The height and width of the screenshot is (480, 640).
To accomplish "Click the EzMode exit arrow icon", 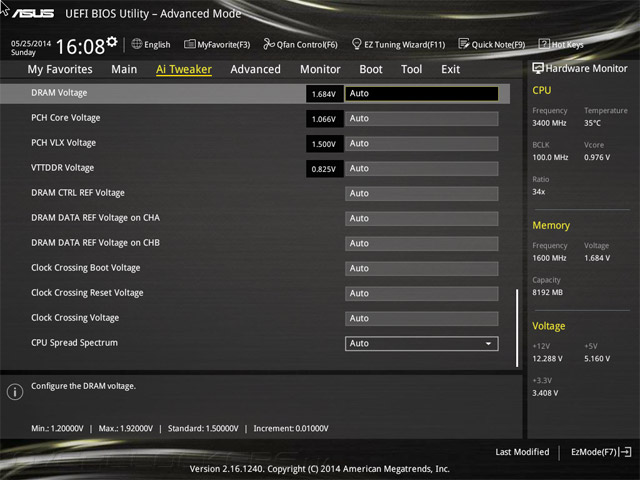I will pos(625,452).
